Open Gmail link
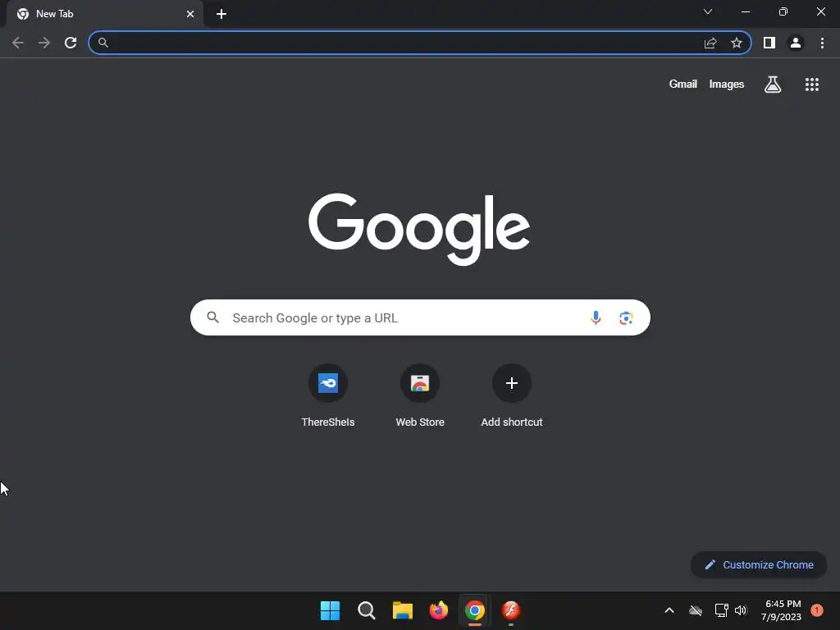Image resolution: width=840 pixels, height=630 pixels. click(x=683, y=84)
